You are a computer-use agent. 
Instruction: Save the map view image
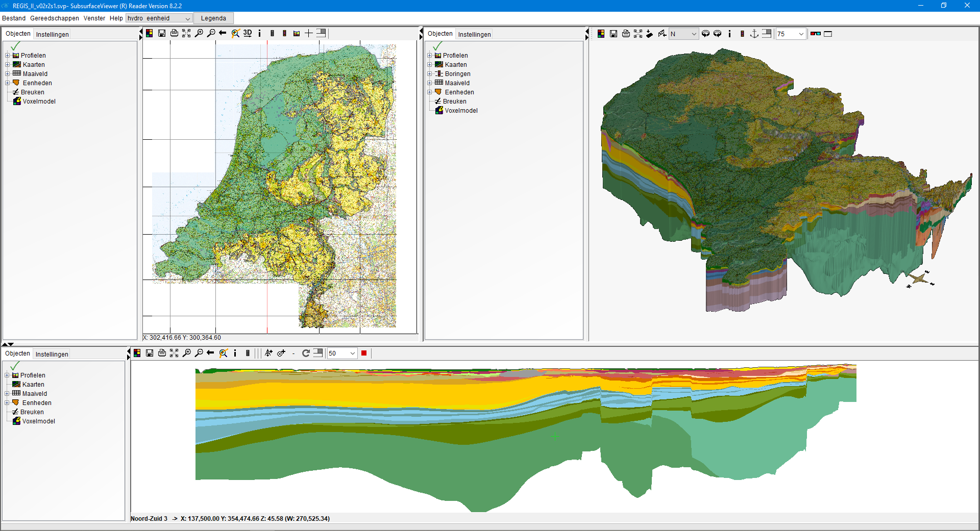pyautogui.click(x=162, y=33)
